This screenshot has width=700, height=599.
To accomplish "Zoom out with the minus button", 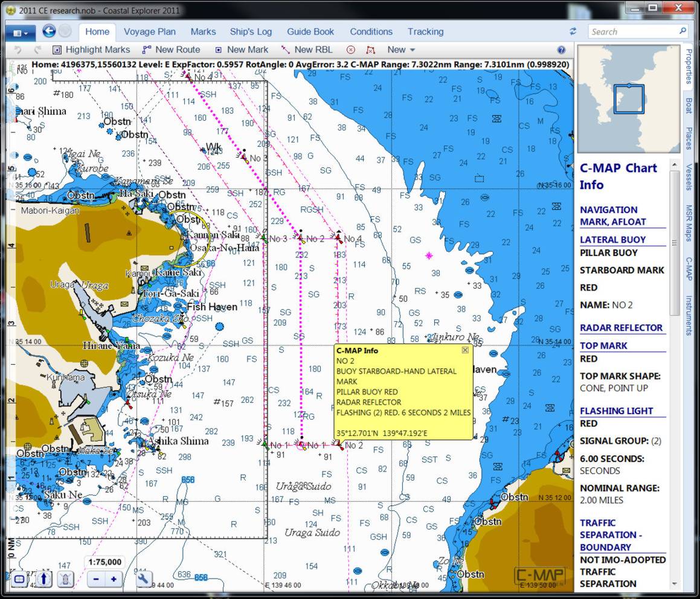I will pos(96,579).
